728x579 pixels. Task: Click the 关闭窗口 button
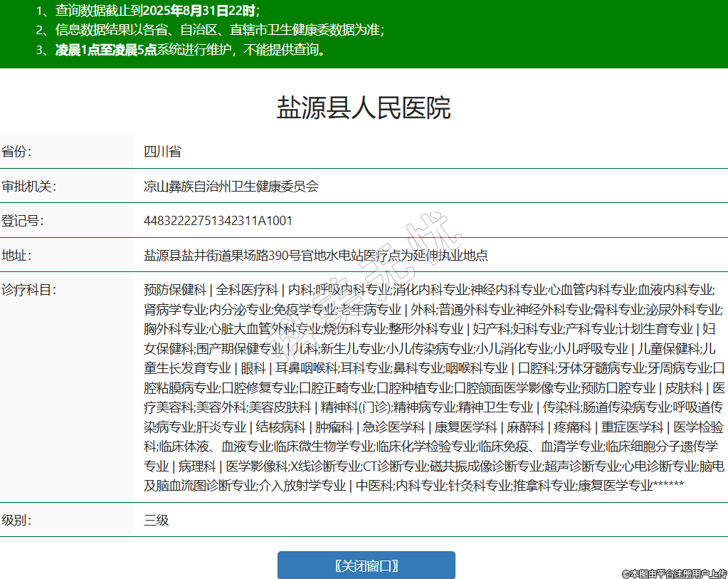366,565
